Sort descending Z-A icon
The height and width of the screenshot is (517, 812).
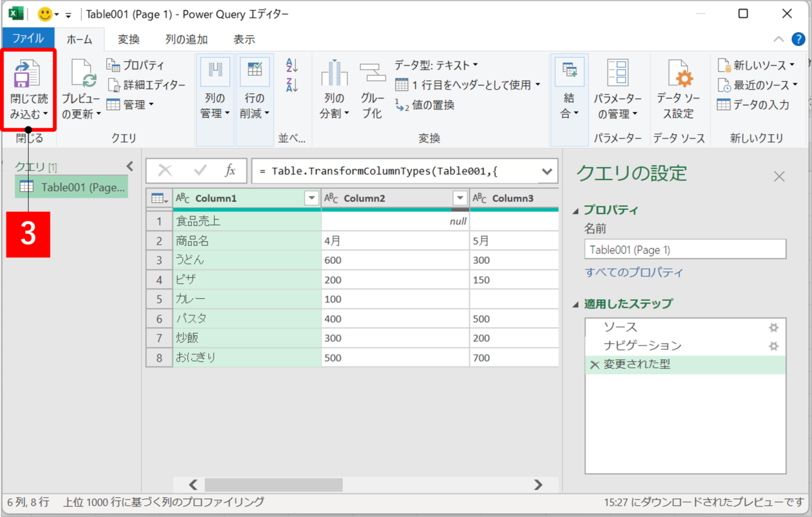292,85
